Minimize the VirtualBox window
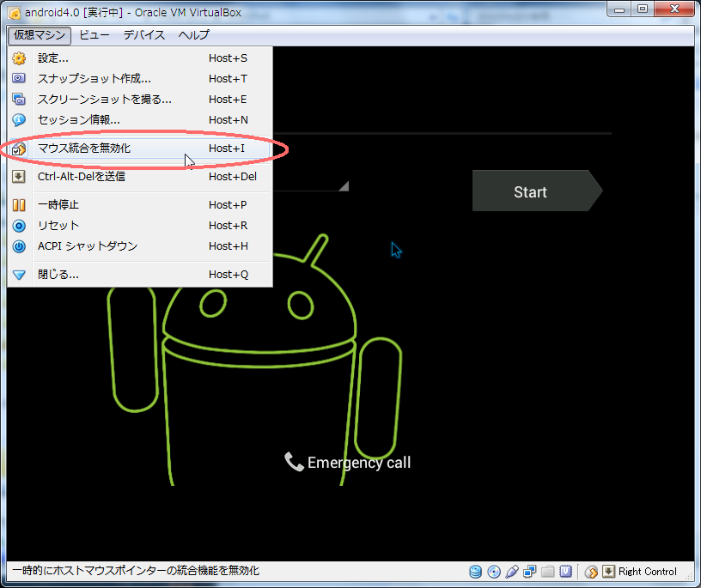701x588 pixels. tap(619, 9)
